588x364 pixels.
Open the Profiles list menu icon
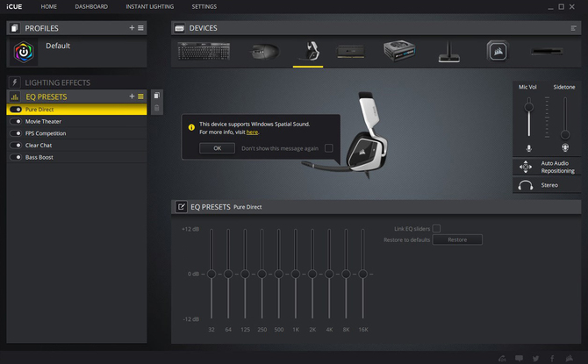[x=140, y=28]
